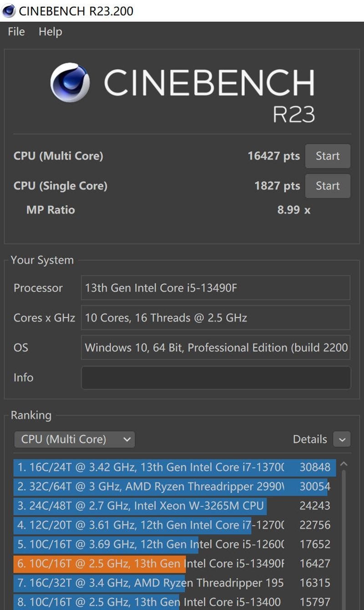The width and height of the screenshot is (364, 610).
Task: Select the Threadripper 2990 ranking row
Action: tap(173, 487)
